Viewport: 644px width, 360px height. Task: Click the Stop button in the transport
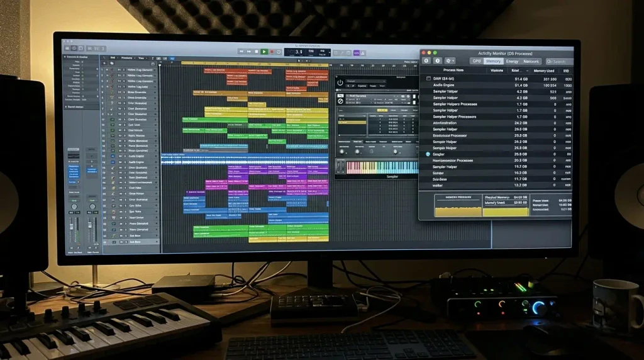point(257,52)
